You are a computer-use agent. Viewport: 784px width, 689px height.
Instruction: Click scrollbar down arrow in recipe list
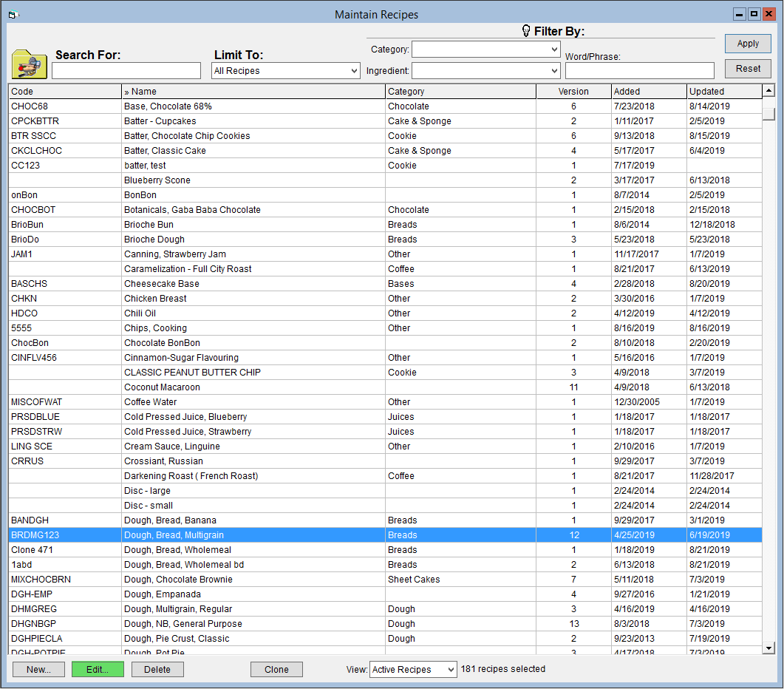769,648
